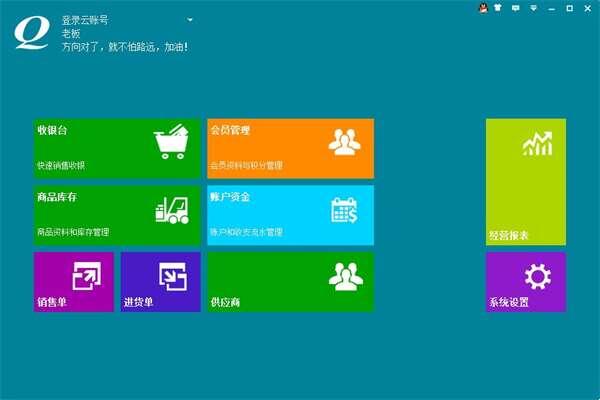Image resolution: width=600 pixels, height=400 pixels.
Task: Open the 进货单 purchase order tile
Action: click(x=160, y=281)
